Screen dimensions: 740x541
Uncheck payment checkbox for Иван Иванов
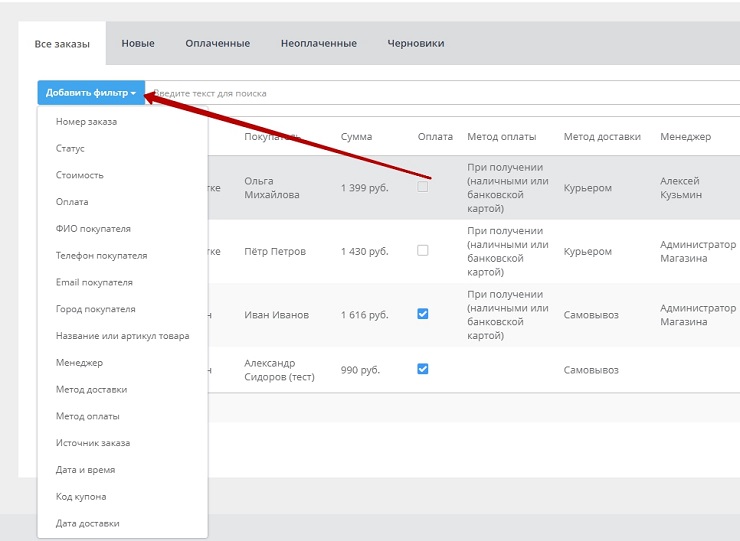[x=423, y=314]
